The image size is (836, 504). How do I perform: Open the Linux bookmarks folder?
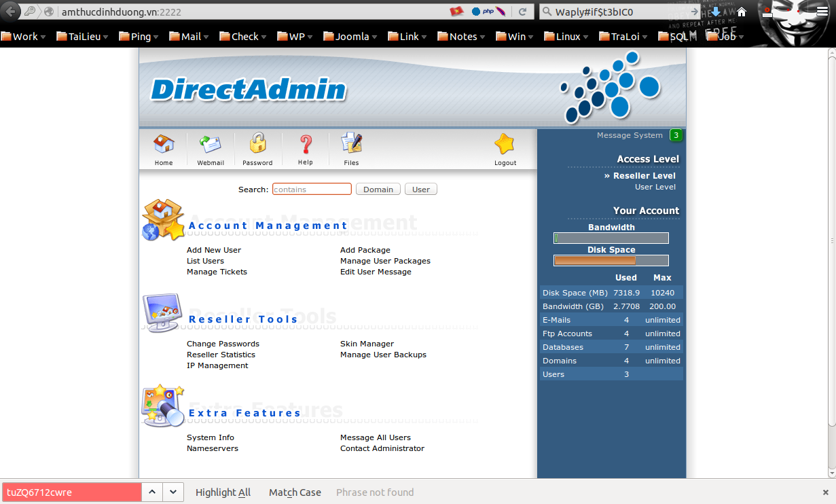coord(566,37)
